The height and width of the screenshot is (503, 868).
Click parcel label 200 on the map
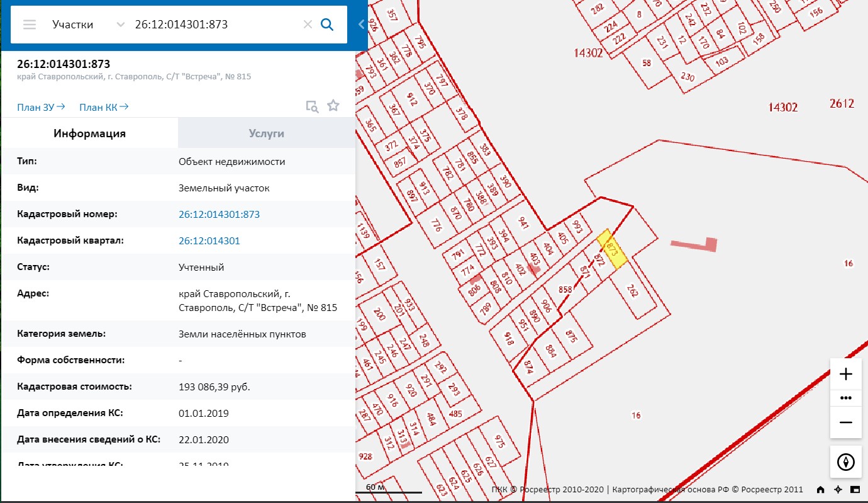pyautogui.click(x=380, y=314)
